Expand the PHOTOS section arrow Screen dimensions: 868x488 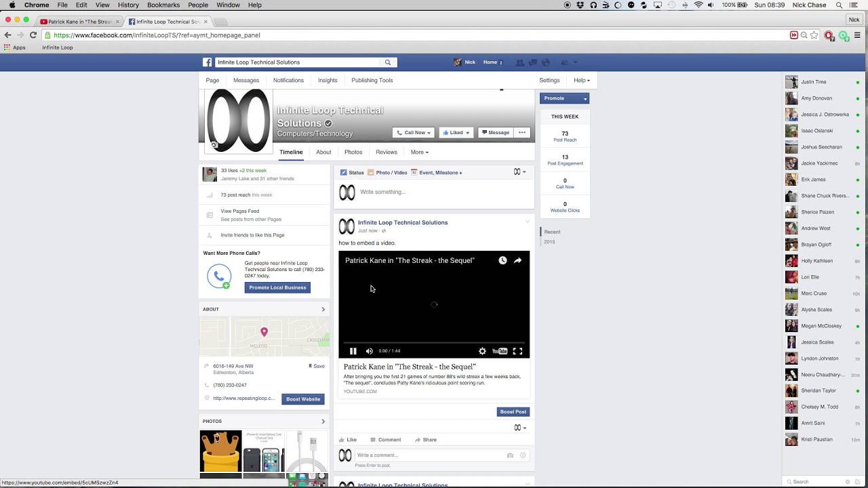pyautogui.click(x=323, y=422)
